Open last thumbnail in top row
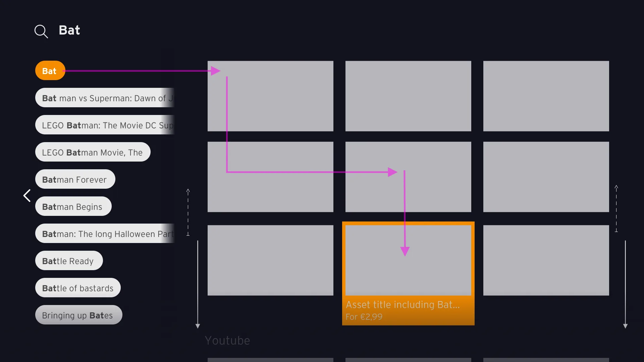Screen dimensions: 644x362 coord(546,96)
